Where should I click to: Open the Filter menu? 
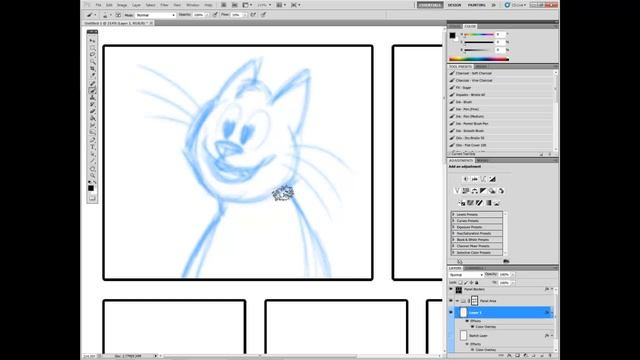pyautogui.click(x=164, y=5)
